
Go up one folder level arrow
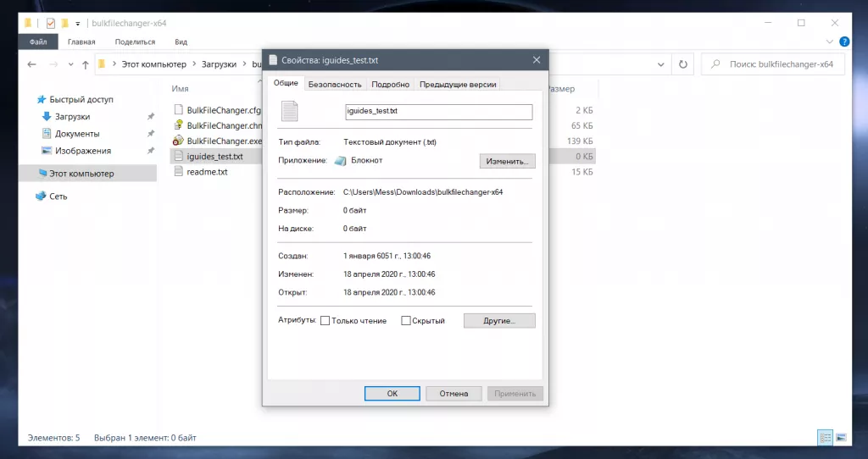(83, 64)
